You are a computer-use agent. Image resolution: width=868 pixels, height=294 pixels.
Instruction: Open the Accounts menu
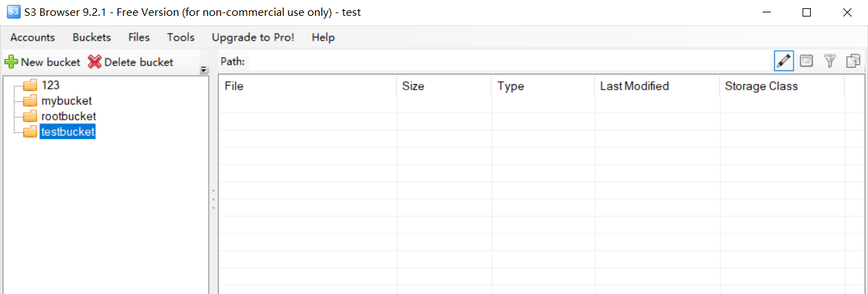[32, 37]
